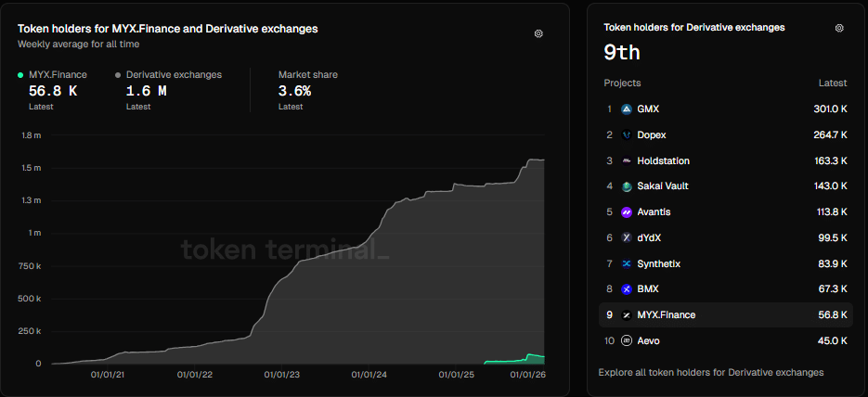
Task: Toggle the MYX.Finance legend series
Action: 58,74
